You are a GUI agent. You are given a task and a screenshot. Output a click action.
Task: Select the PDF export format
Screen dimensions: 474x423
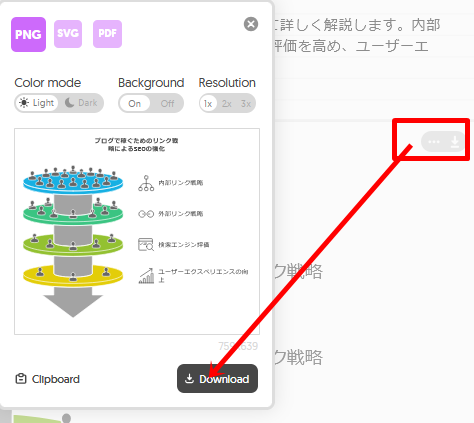point(107,34)
